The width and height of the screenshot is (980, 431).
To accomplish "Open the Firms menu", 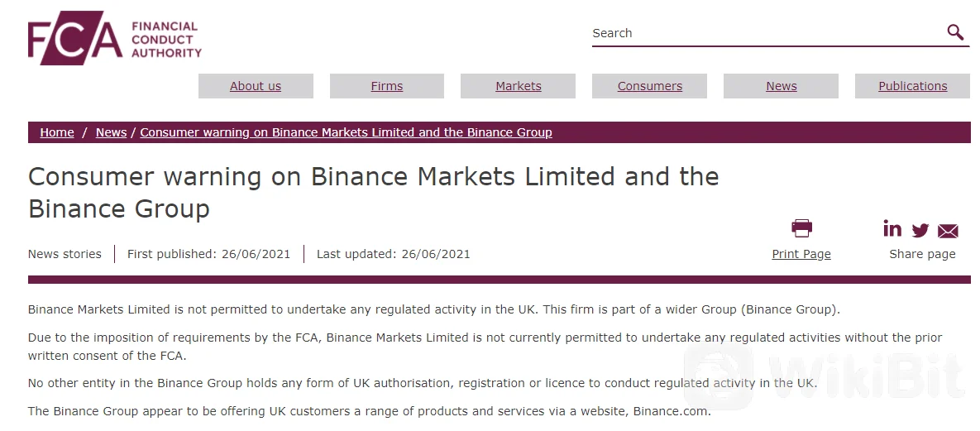I will pos(387,86).
